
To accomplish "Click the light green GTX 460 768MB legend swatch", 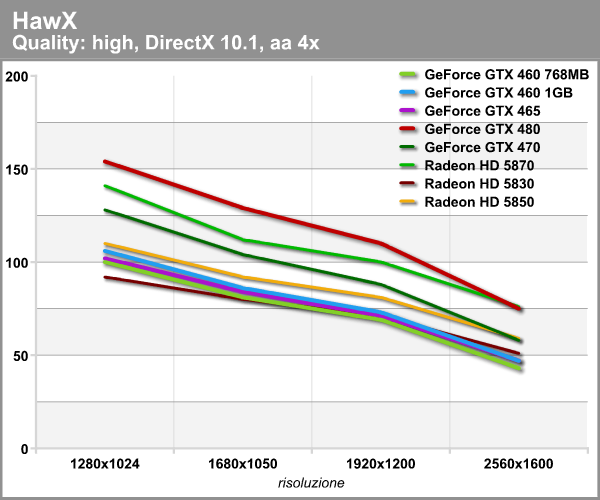I will pyautogui.click(x=408, y=74).
